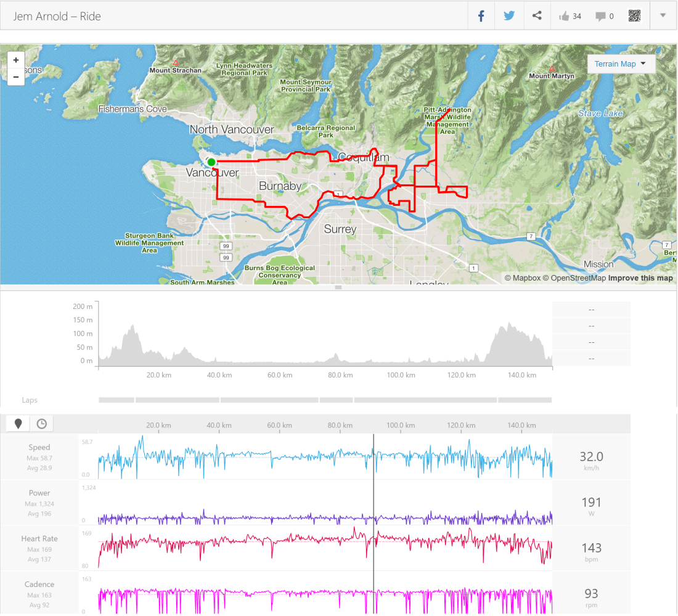Open the activity title Jem Arnold – Ride

pyautogui.click(x=57, y=16)
